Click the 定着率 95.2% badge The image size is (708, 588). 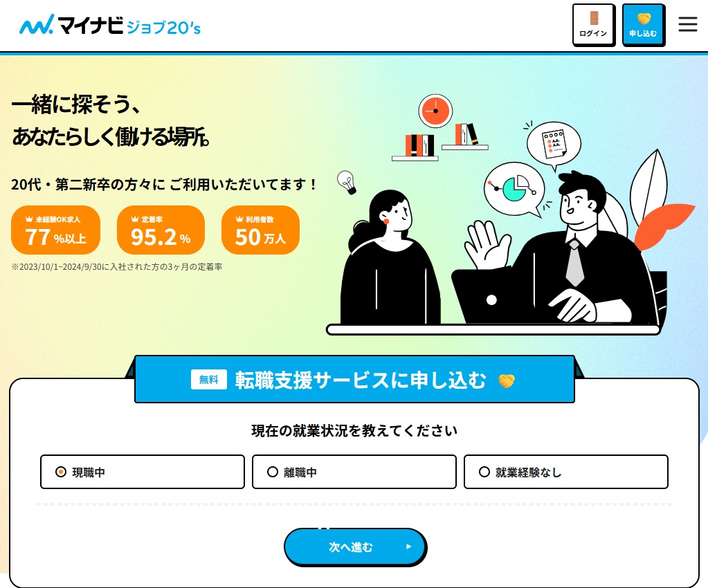tap(161, 230)
